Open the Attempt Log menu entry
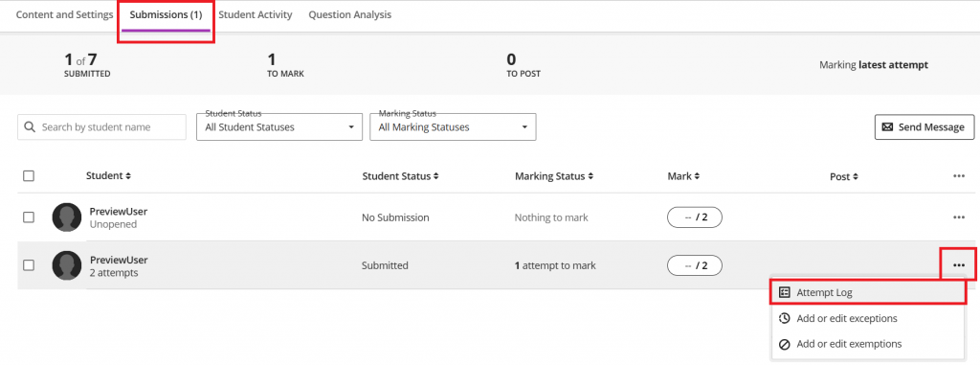The image size is (980, 365). (867, 292)
